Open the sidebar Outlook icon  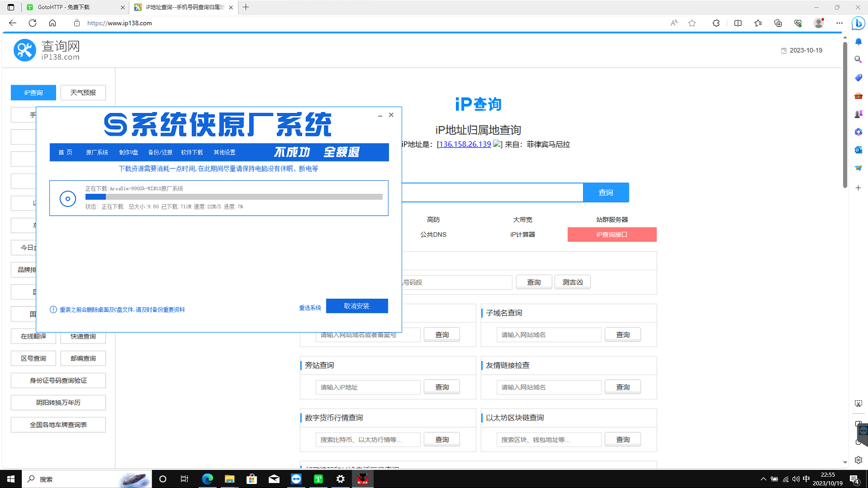[858, 150]
